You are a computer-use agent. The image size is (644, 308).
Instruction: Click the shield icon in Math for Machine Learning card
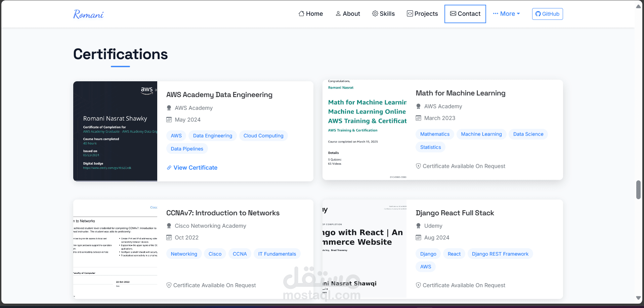[419, 166]
